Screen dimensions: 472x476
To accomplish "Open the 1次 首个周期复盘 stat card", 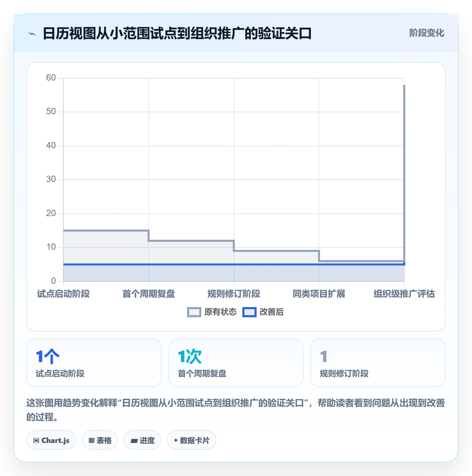I will pyautogui.click(x=236, y=363).
